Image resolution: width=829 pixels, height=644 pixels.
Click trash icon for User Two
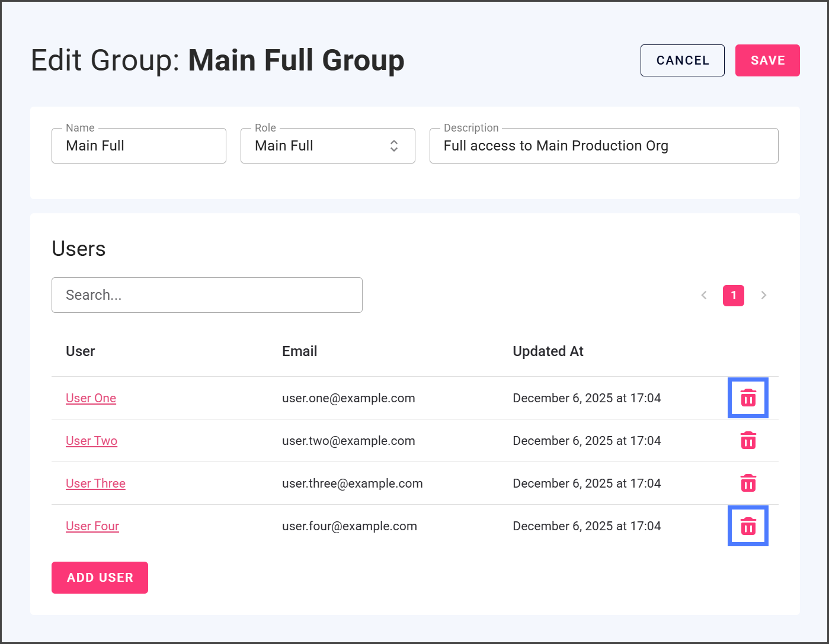[x=748, y=441]
